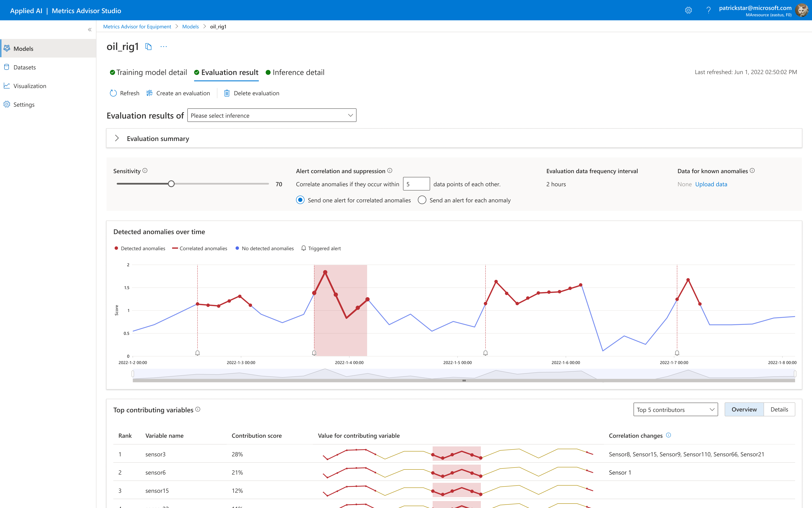Show the Correlation changes info icon

668,435
